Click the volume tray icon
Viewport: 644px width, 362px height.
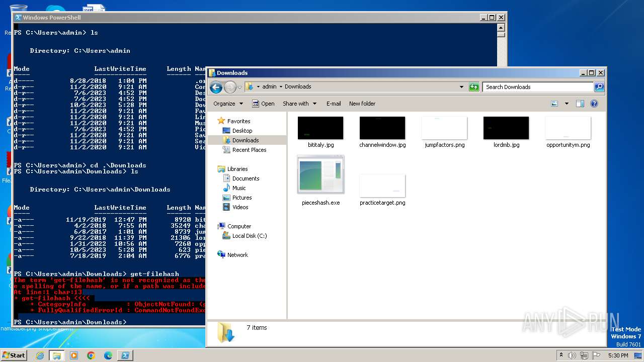(572, 355)
